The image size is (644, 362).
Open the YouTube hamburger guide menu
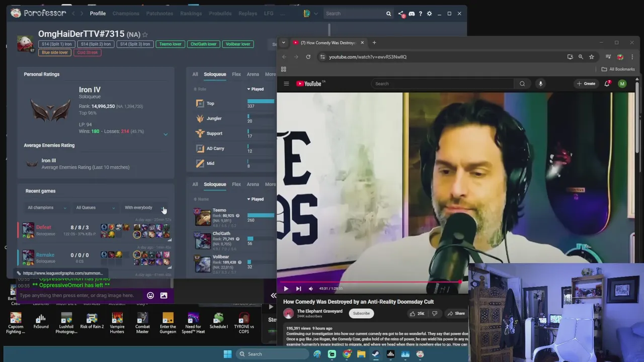[286, 84]
